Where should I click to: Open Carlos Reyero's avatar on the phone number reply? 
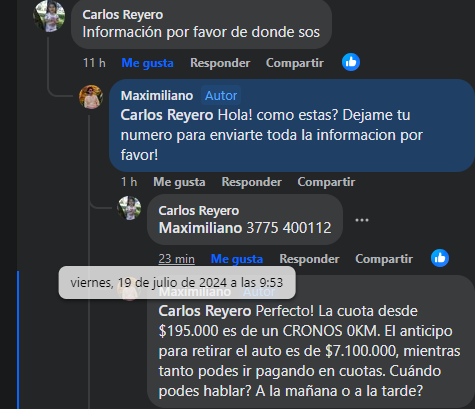click(129, 208)
